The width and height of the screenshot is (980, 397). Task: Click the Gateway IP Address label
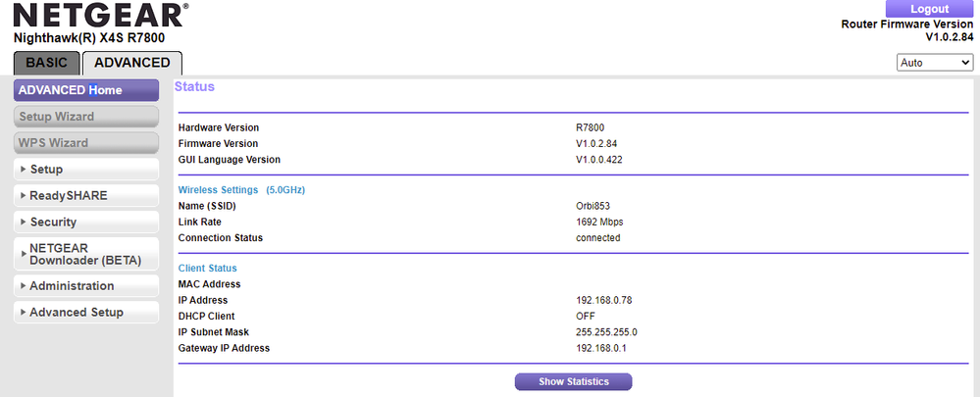pyautogui.click(x=224, y=348)
